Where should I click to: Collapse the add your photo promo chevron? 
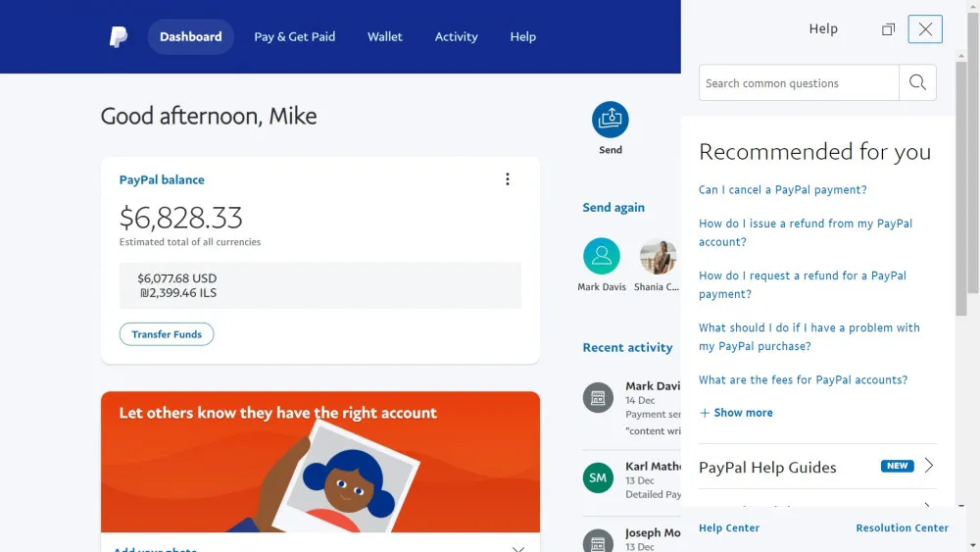[518, 548]
